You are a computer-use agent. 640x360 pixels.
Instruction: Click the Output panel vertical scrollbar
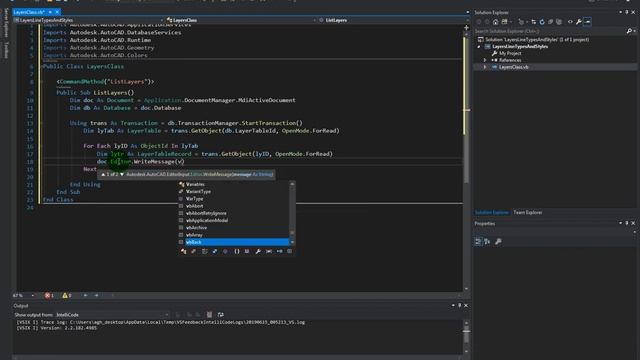coord(466,337)
